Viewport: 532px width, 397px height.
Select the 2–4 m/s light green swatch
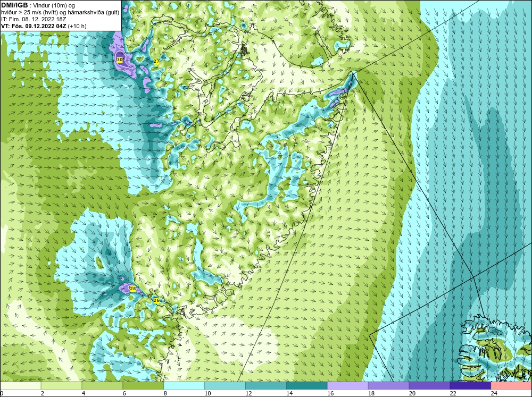point(61,386)
